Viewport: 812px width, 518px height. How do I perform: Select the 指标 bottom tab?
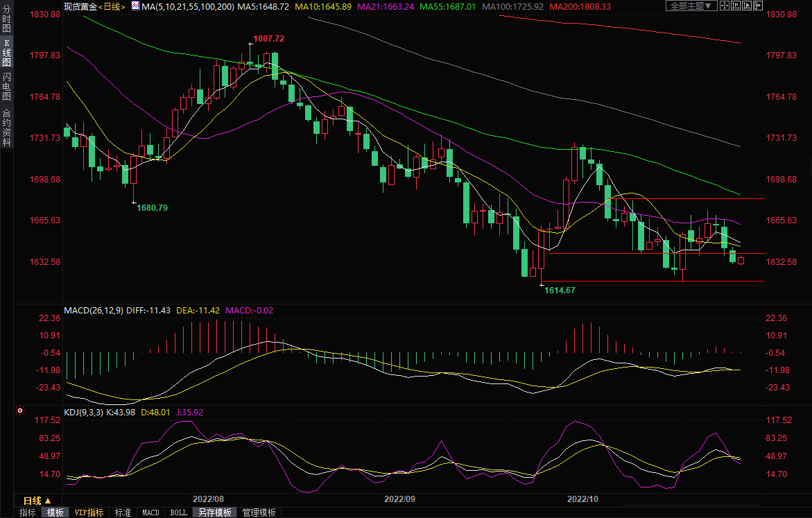click(28, 512)
